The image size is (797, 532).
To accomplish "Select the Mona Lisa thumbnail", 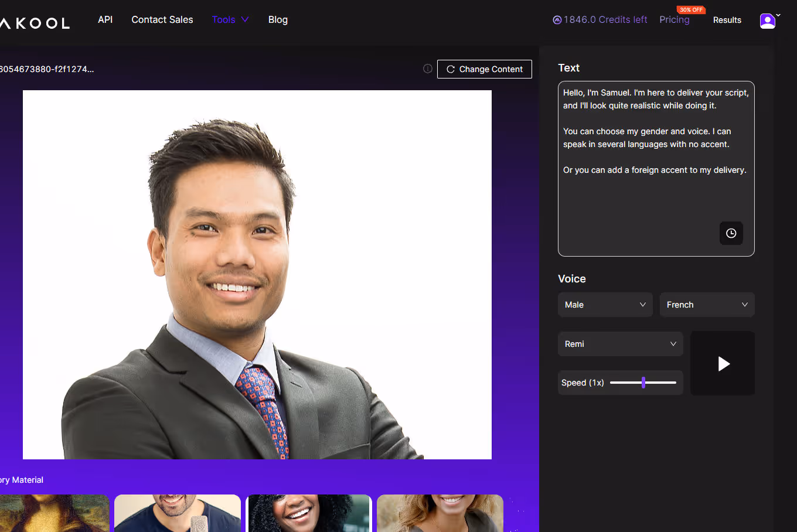I will (x=55, y=513).
